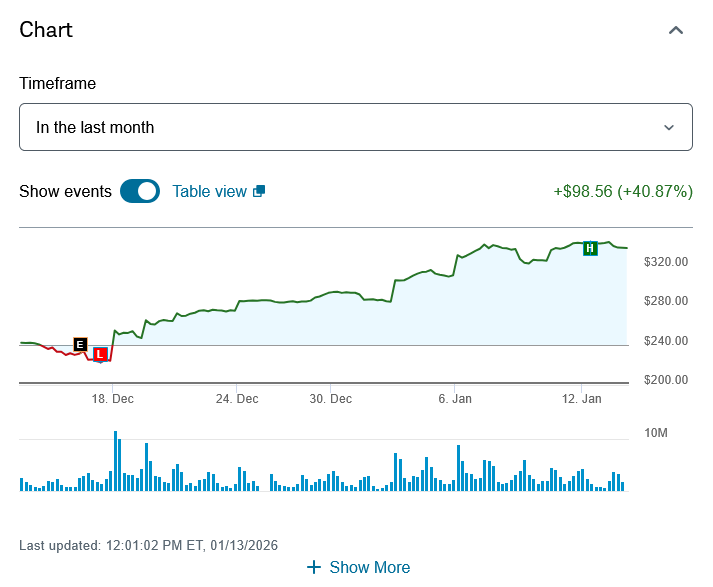Select the black E event marker

click(80, 345)
